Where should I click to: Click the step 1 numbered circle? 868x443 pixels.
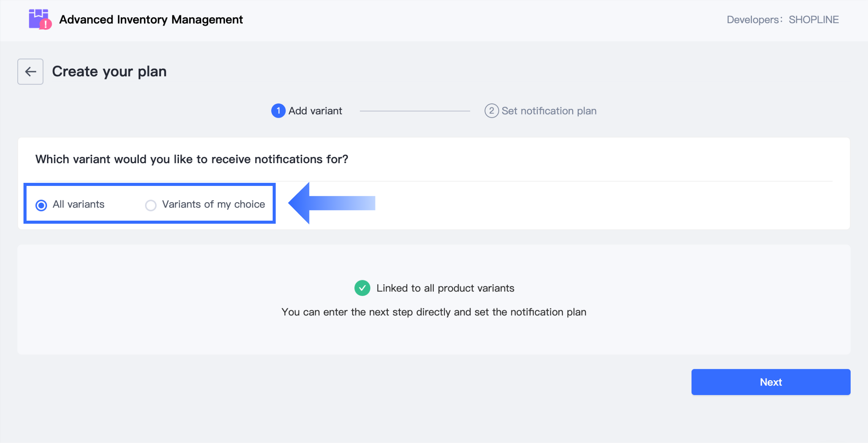[278, 111]
